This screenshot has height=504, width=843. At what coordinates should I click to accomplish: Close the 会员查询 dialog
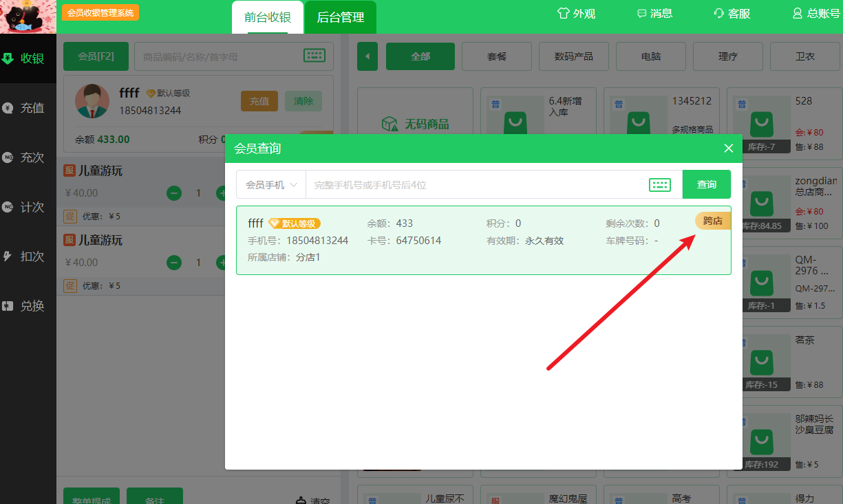pos(729,148)
